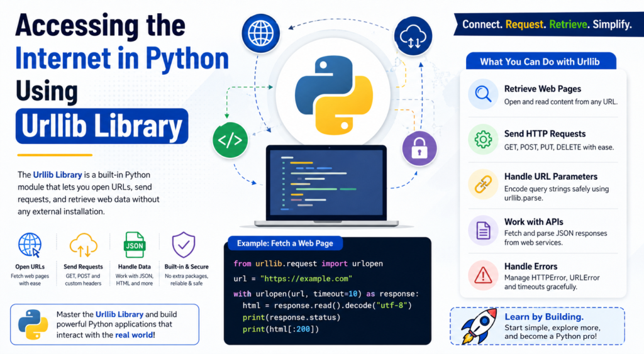The image size is (644, 354).
Task: Click the cloud upload-download circle icon
Action: click(x=413, y=36)
